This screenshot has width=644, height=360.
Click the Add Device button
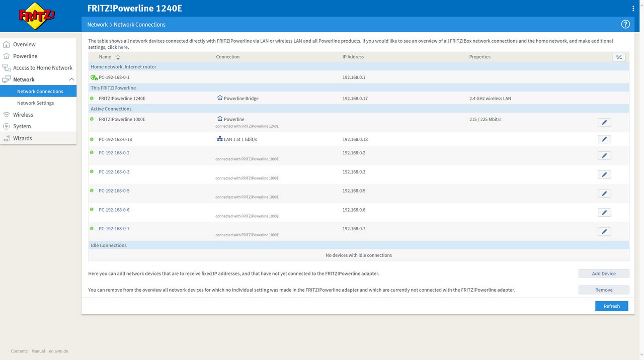coord(604,274)
